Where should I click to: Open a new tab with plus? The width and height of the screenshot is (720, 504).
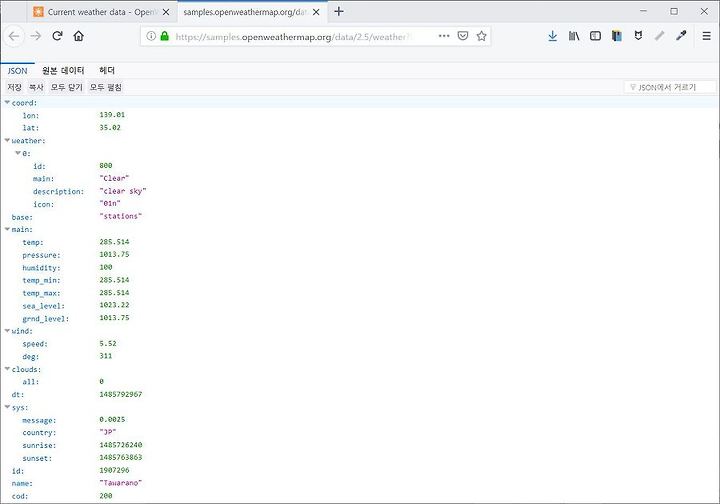[339, 11]
